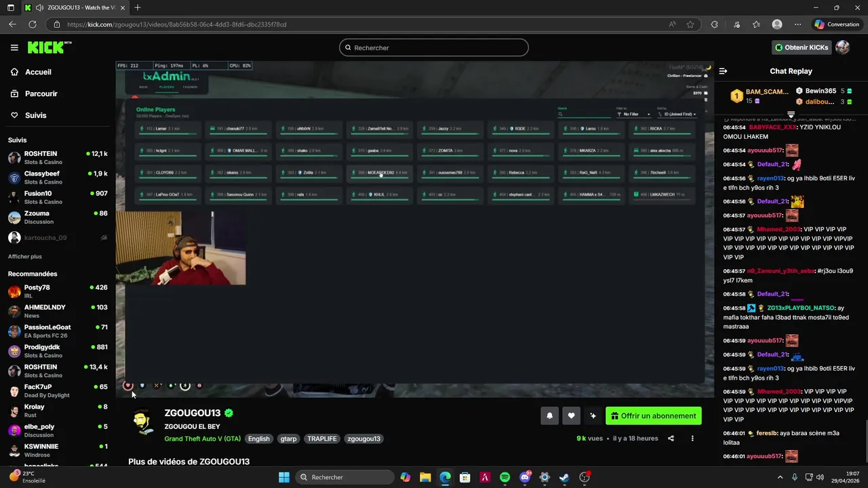Select the zgougou13 tag
Screen dimensions: 868x488
(x=364, y=439)
